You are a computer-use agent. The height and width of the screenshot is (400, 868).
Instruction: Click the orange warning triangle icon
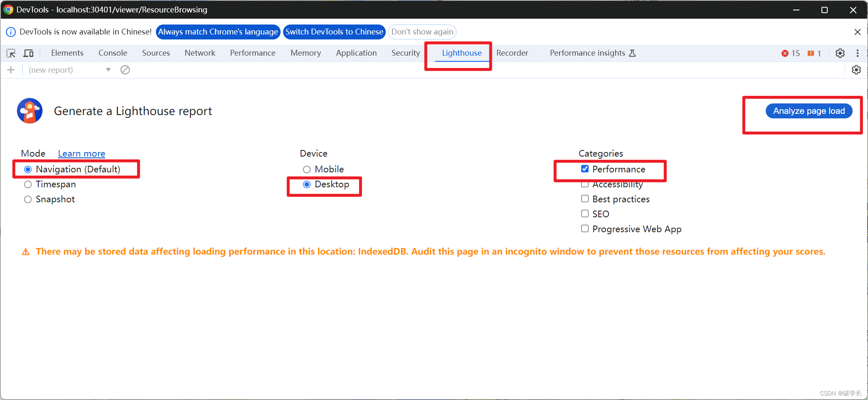tap(26, 252)
